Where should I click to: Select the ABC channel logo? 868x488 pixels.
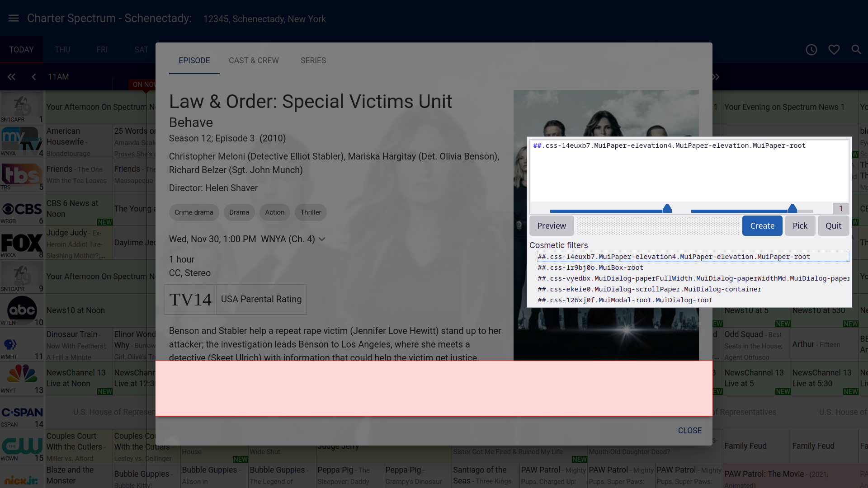[22, 310]
